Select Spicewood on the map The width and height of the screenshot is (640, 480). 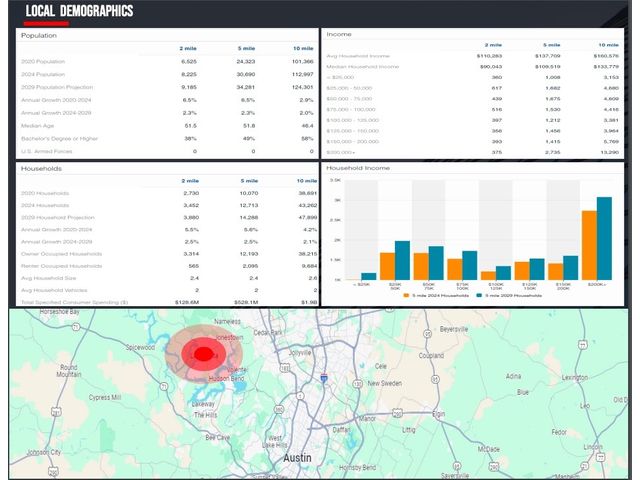[140, 347]
